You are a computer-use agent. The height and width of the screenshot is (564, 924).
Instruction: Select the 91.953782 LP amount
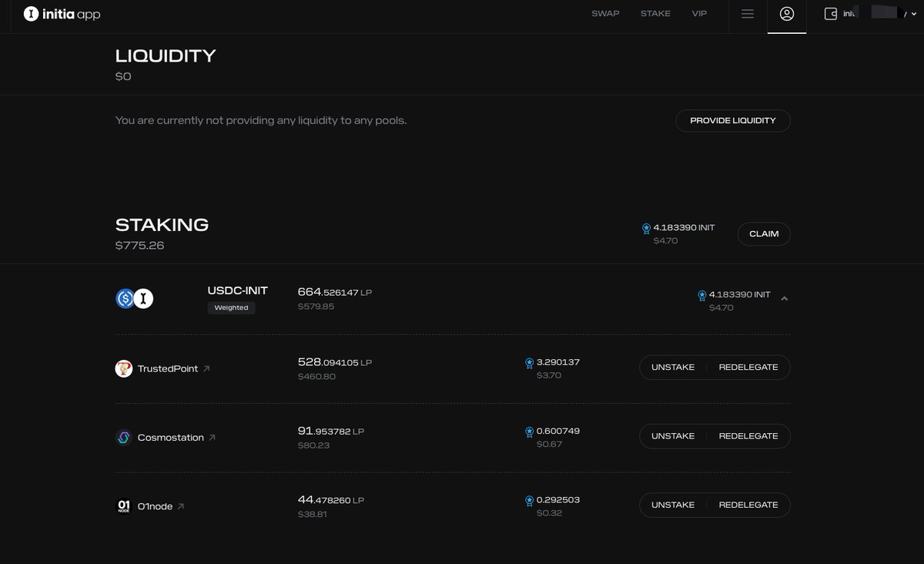coord(330,431)
